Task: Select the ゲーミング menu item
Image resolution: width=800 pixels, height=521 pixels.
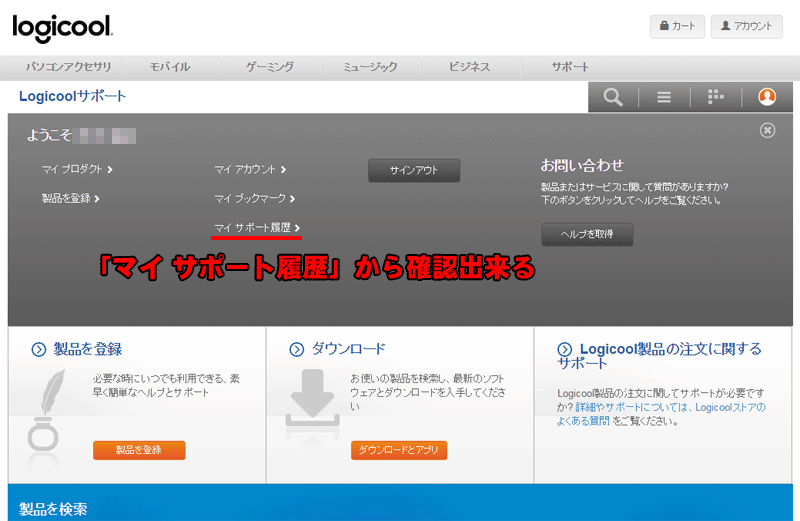Action: [x=270, y=67]
